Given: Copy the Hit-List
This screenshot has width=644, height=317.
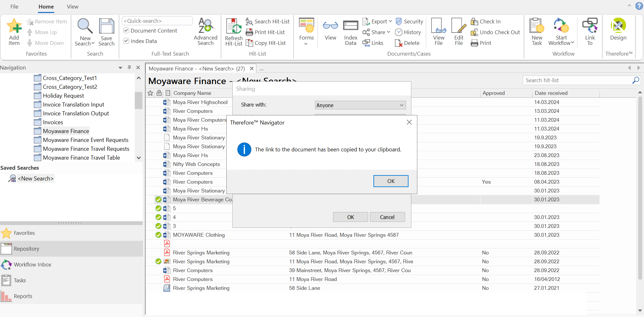Looking at the screenshot, I should [266, 43].
